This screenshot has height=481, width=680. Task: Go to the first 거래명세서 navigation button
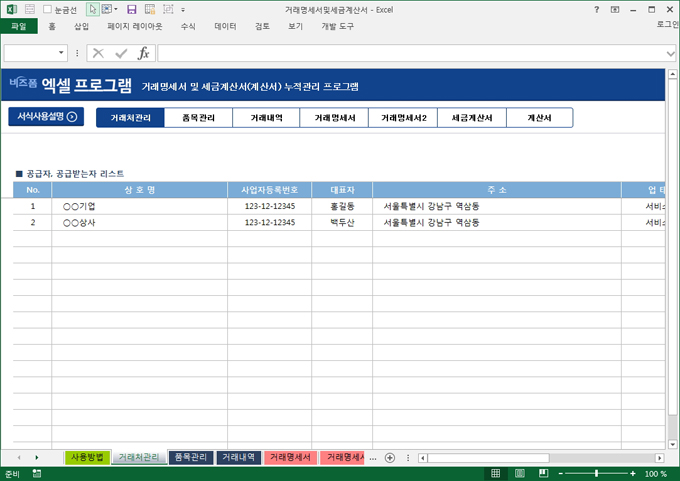pos(334,118)
